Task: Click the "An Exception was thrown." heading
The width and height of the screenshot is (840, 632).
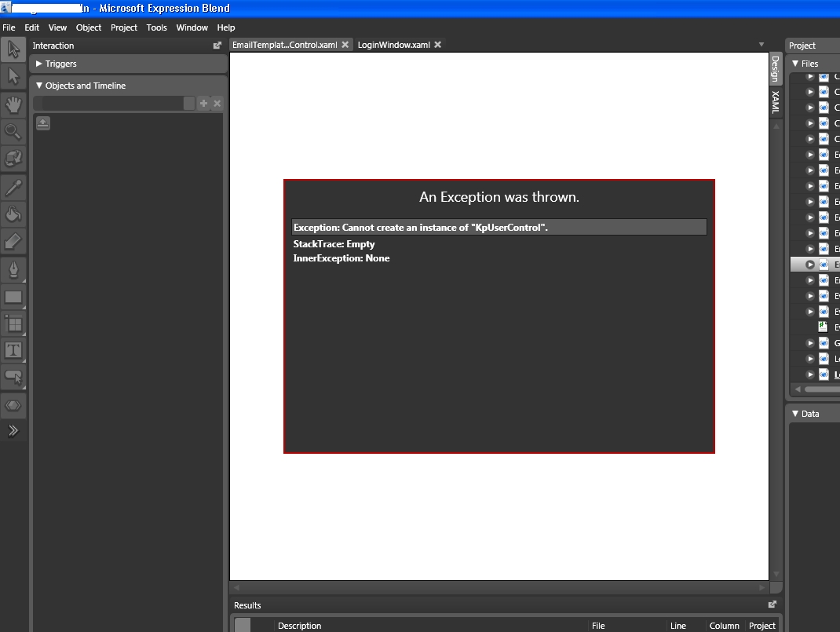Action: (x=499, y=197)
